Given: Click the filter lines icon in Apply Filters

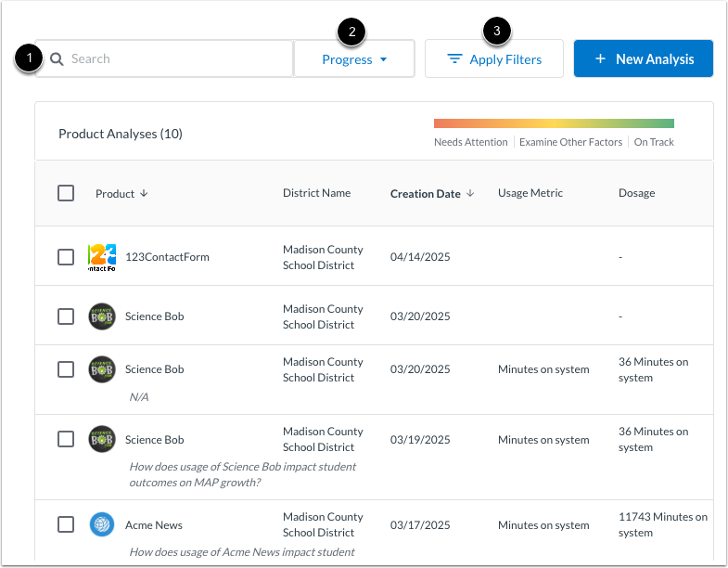Looking at the screenshot, I should pos(454,59).
